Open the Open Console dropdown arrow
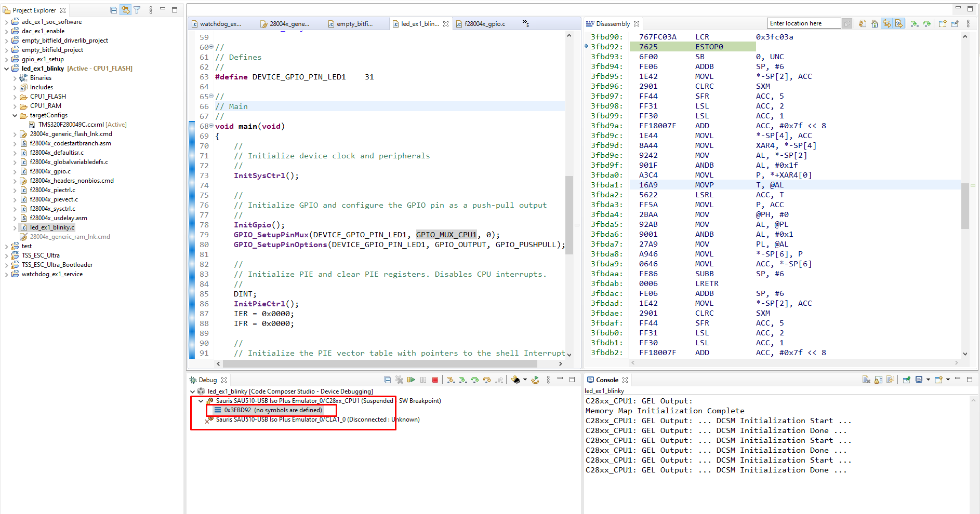 (948, 380)
